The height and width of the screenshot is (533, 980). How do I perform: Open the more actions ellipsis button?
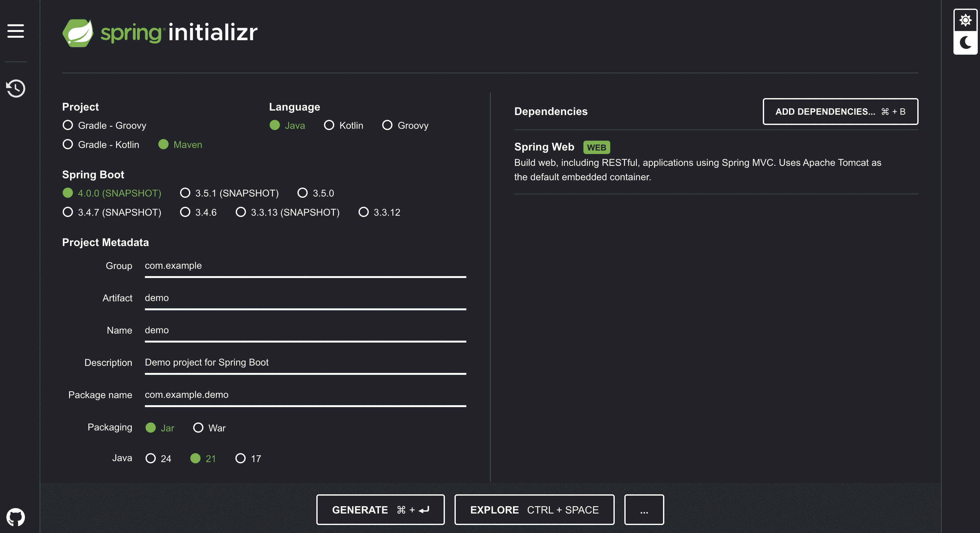click(x=644, y=510)
